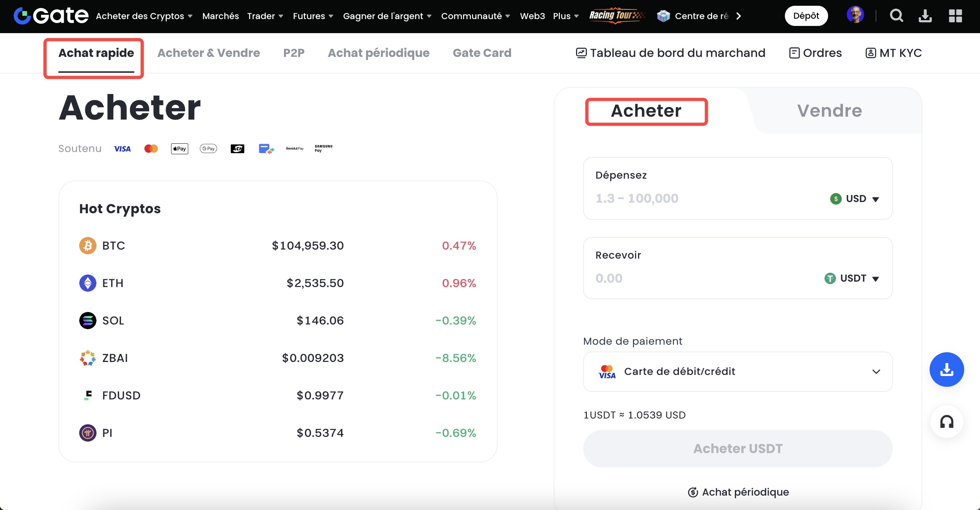
Task: Open the P2P tab
Action: click(x=294, y=53)
